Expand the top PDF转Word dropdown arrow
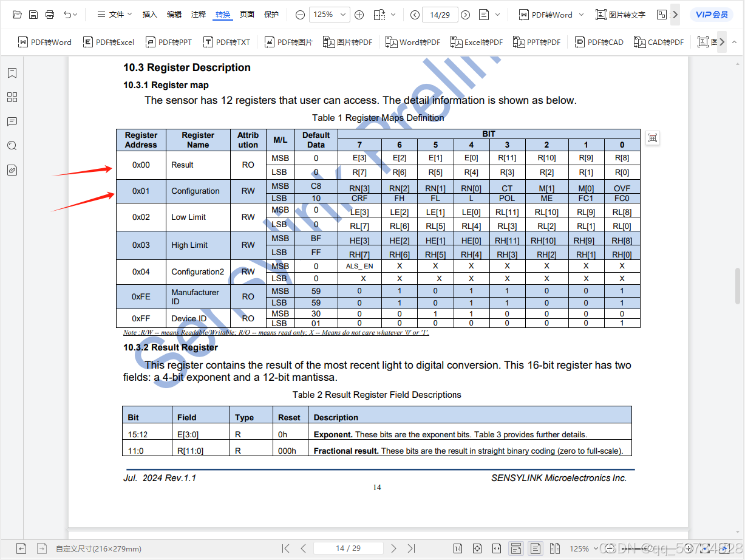 [581, 15]
